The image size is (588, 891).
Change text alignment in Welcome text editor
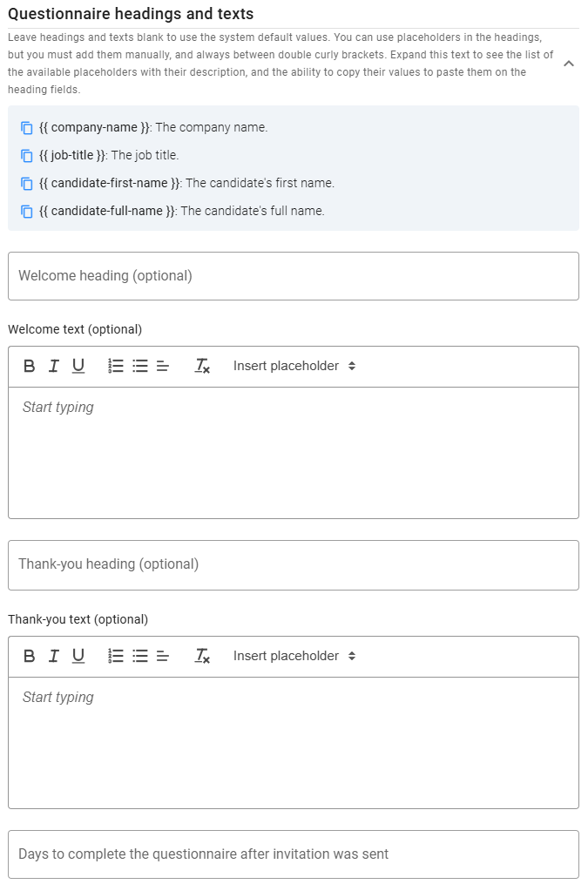[161, 366]
